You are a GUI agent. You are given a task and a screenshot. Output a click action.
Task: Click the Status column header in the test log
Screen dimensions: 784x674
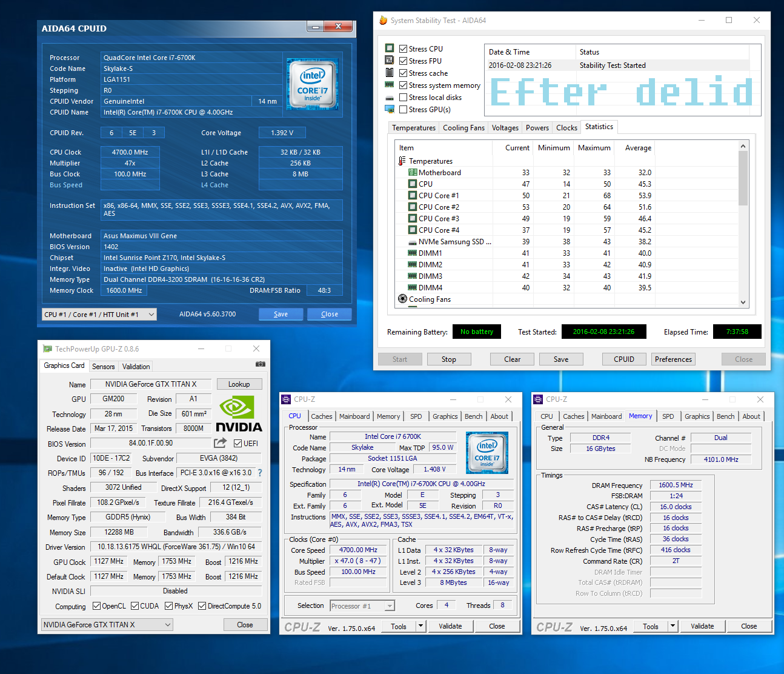tap(663, 52)
